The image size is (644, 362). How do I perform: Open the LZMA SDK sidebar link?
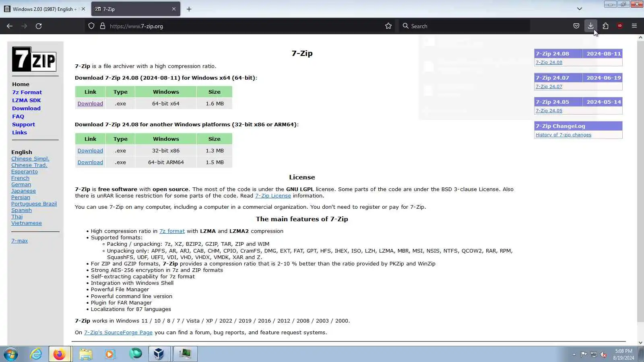(27, 100)
